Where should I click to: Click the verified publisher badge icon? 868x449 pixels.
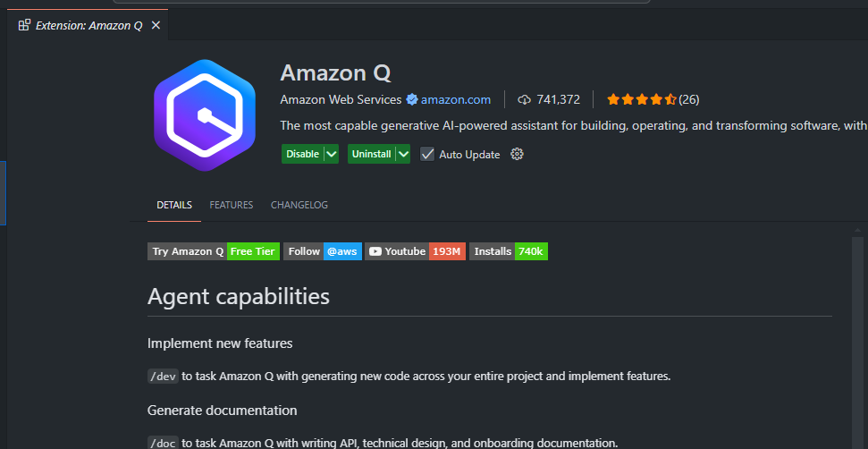coord(411,99)
